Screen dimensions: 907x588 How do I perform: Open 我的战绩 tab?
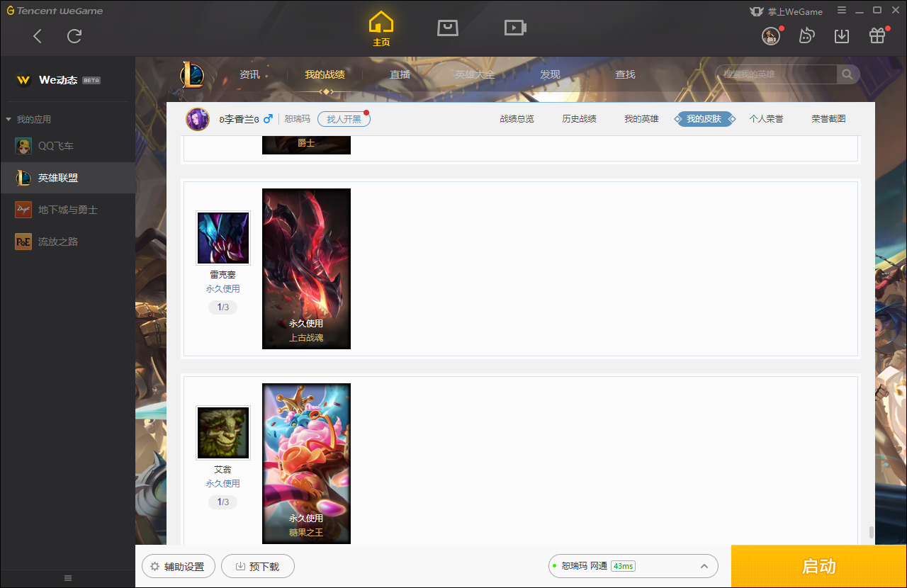pos(325,74)
